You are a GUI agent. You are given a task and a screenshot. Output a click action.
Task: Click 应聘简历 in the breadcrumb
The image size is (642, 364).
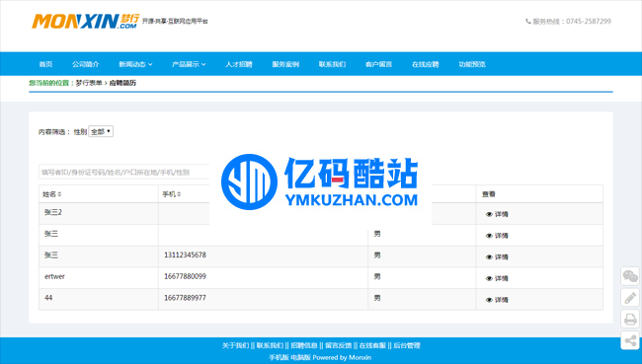coord(122,83)
